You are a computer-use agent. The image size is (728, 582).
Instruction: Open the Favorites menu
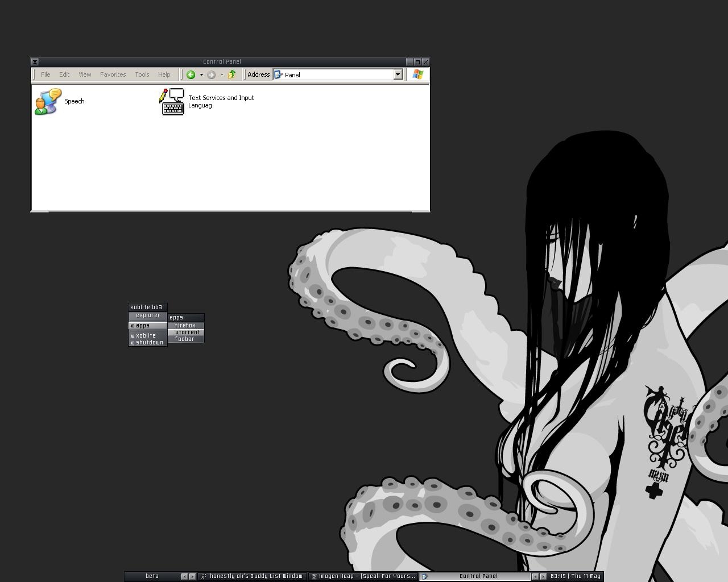point(113,74)
